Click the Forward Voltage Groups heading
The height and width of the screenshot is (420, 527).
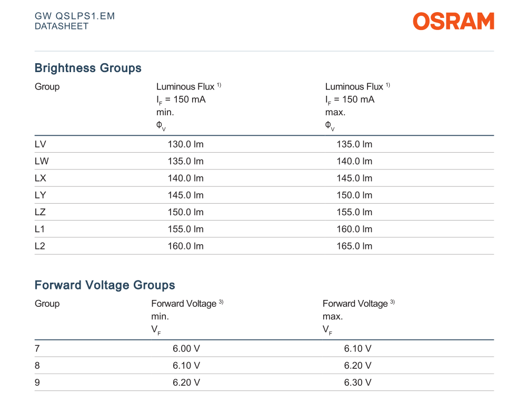(105, 285)
